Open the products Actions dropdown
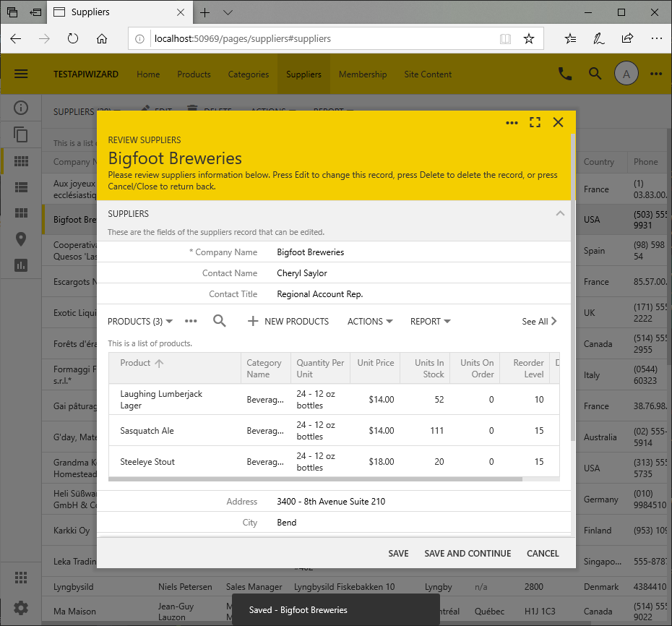The width and height of the screenshot is (672, 626). coord(370,321)
